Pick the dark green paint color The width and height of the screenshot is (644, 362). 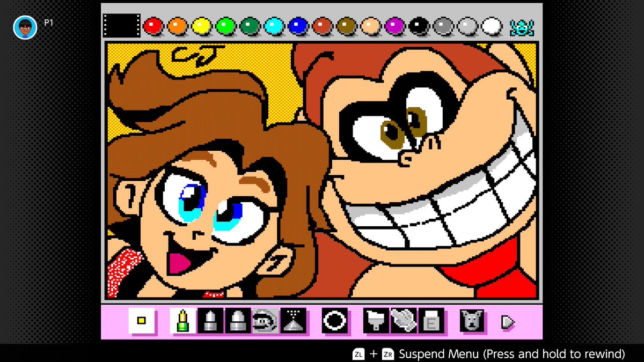point(250,26)
